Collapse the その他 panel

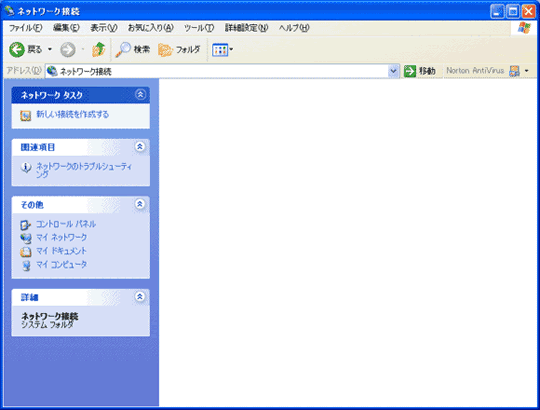139,204
